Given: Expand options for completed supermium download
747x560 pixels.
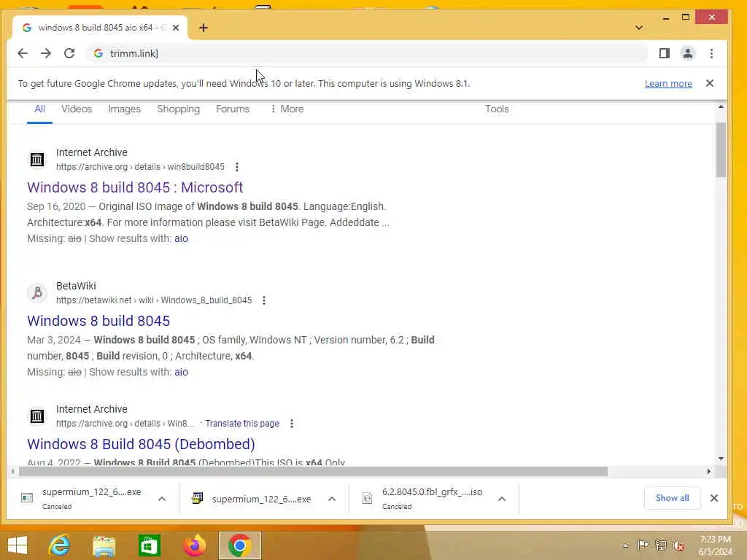Looking at the screenshot, I should tap(332, 499).
